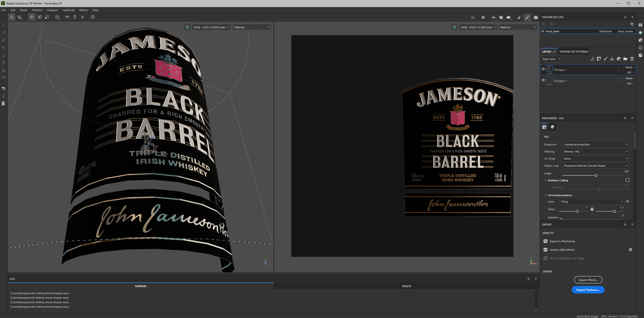
Task: Open the UV Wrap dropdown
Action: pyautogui.click(x=596, y=159)
